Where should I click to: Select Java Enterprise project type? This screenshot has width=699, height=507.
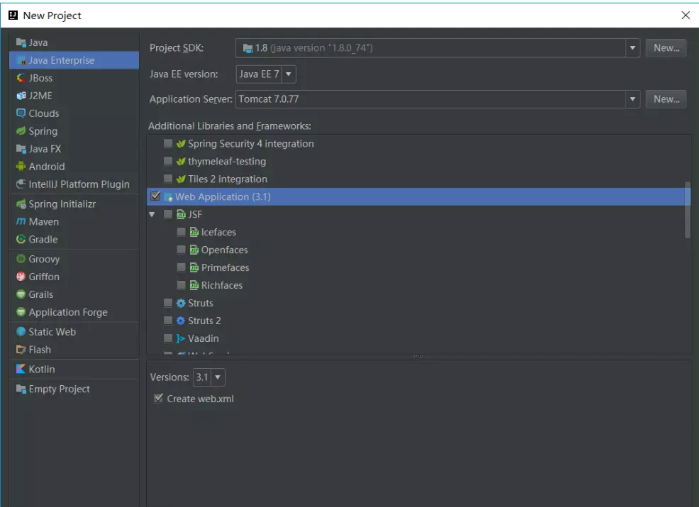point(74,60)
